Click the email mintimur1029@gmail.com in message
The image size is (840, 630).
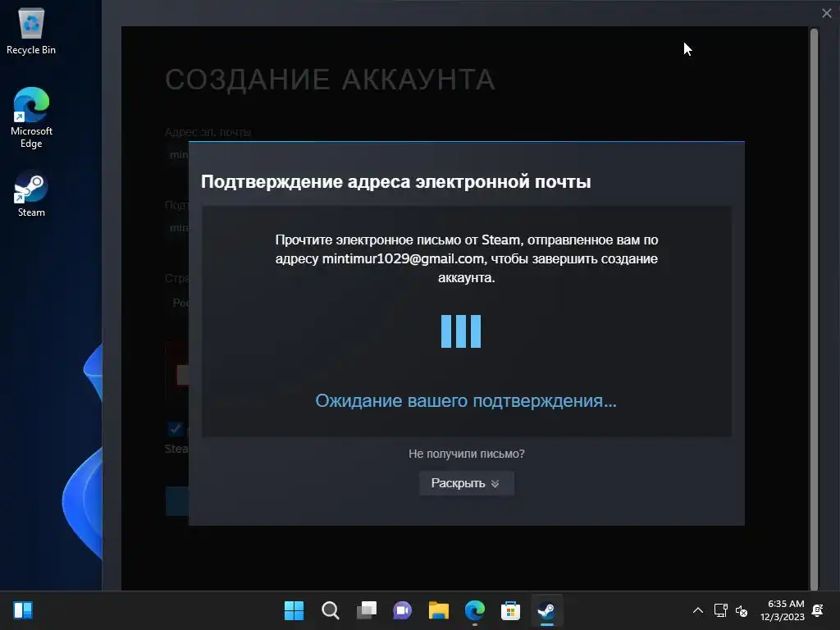(x=403, y=258)
